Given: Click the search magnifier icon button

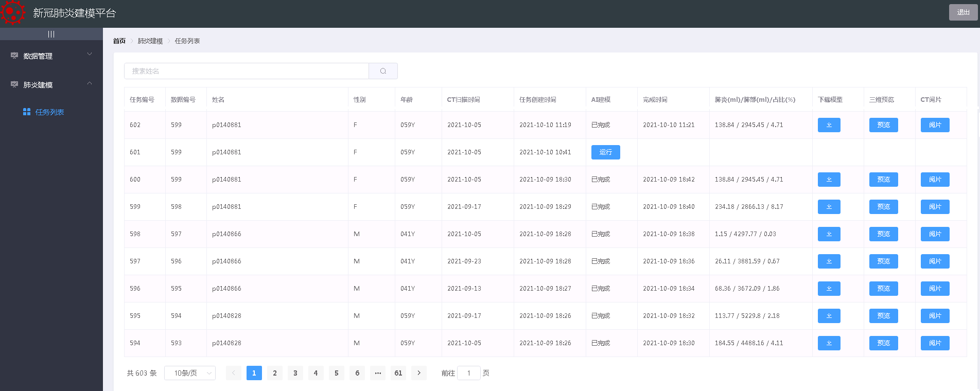Looking at the screenshot, I should (x=383, y=71).
